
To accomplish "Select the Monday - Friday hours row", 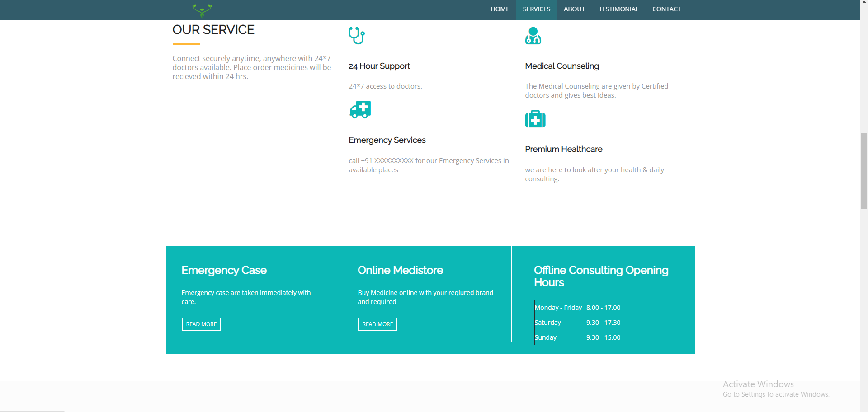I will click(x=579, y=308).
